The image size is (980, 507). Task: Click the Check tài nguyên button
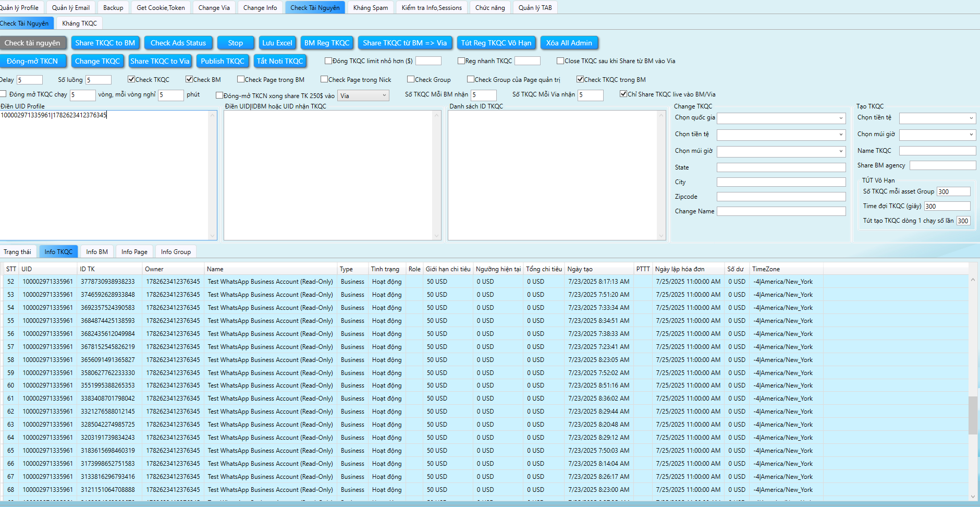(32, 43)
